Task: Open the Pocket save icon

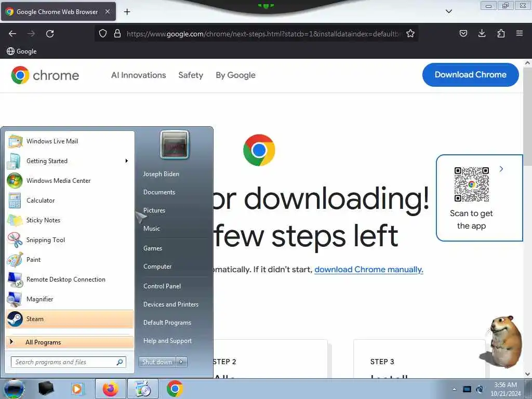Action: click(x=463, y=33)
